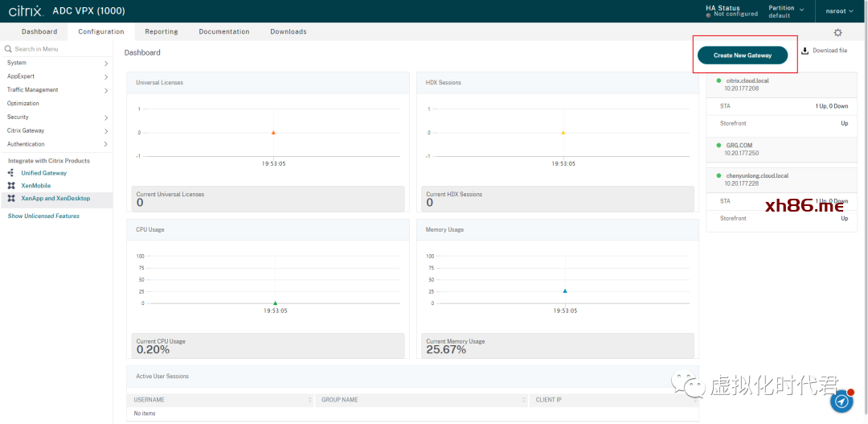
Task: Click the Current Memory Usage 25.67% value
Action: [x=446, y=350]
